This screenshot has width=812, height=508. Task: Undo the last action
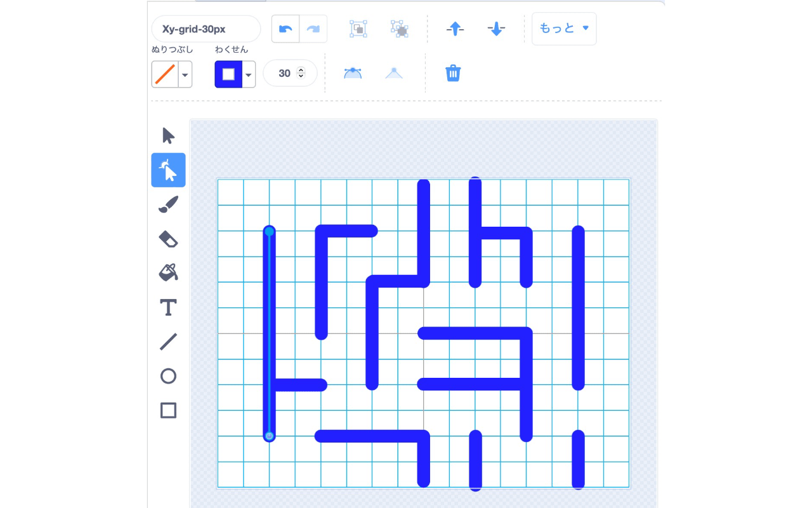(285, 29)
